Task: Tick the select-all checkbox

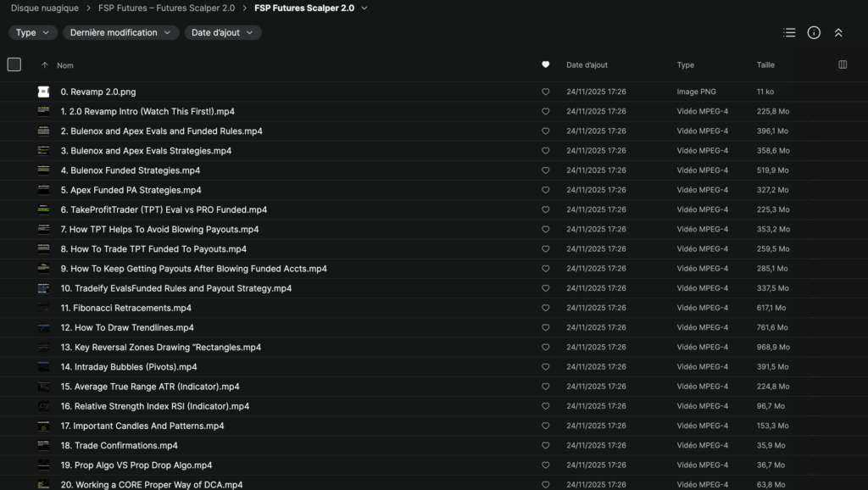Action: (x=14, y=64)
